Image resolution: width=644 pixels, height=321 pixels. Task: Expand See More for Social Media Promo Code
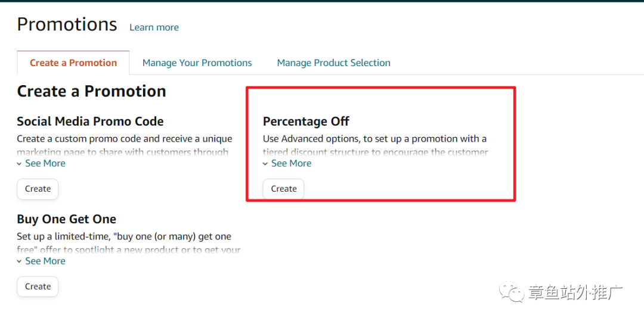[x=45, y=164]
